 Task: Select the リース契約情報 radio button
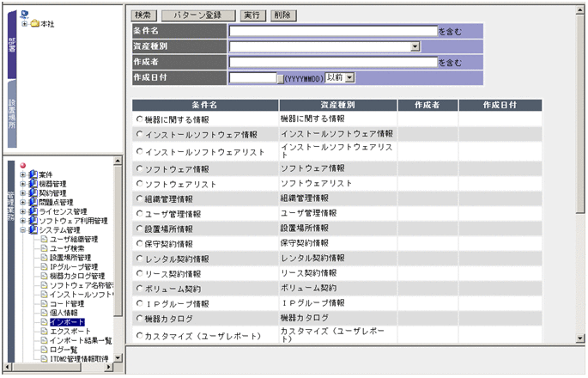pyautogui.click(x=140, y=274)
